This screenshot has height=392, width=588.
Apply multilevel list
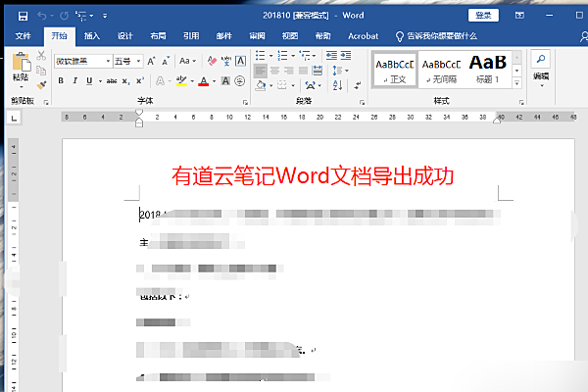click(x=305, y=56)
